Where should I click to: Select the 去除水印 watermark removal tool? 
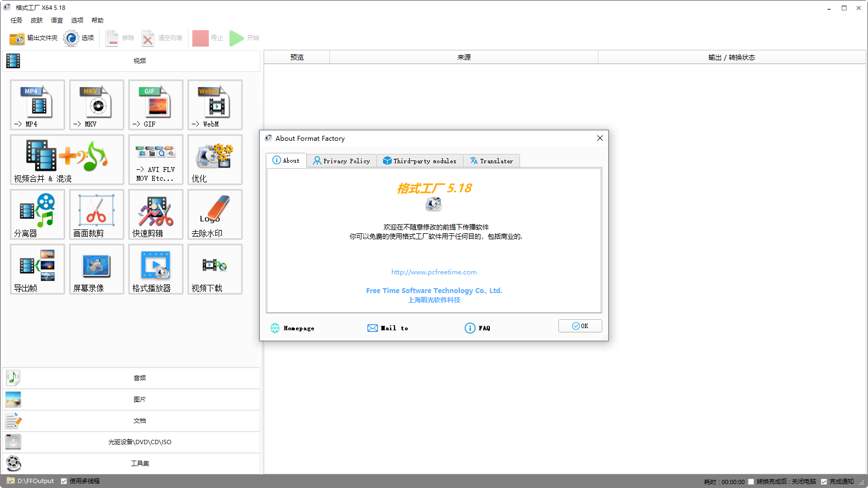coord(215,214)
